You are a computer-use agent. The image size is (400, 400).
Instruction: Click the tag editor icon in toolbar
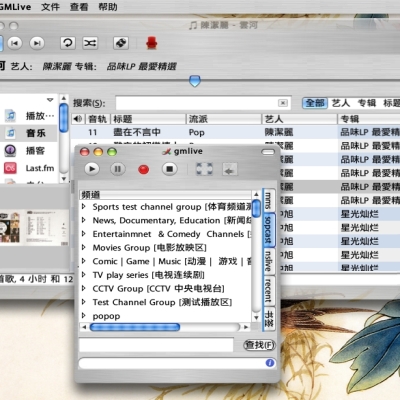(121, 43)
